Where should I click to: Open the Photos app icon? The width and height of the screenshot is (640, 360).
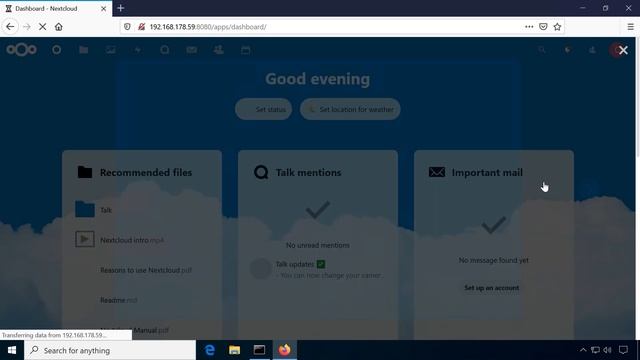click(111, 50)
